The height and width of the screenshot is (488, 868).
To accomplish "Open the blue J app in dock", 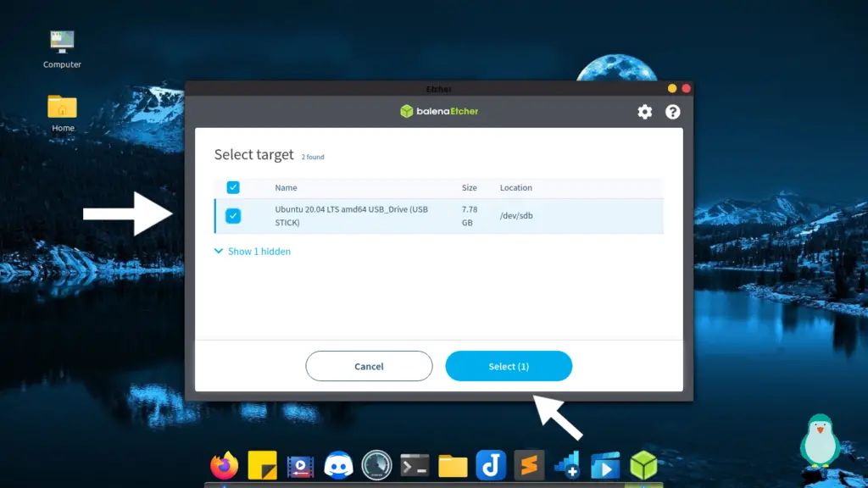I will coord(491,465).
